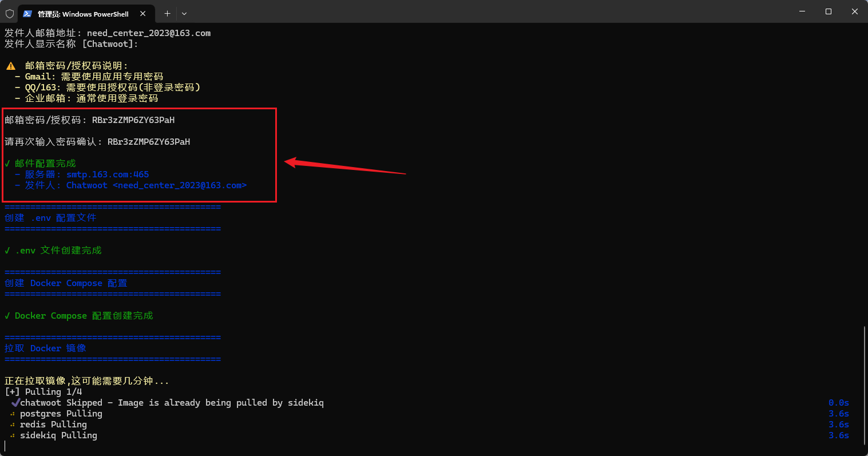
Task: Minimize the PowerShell window
Action: pyautogui.click(x=802, y=11)
